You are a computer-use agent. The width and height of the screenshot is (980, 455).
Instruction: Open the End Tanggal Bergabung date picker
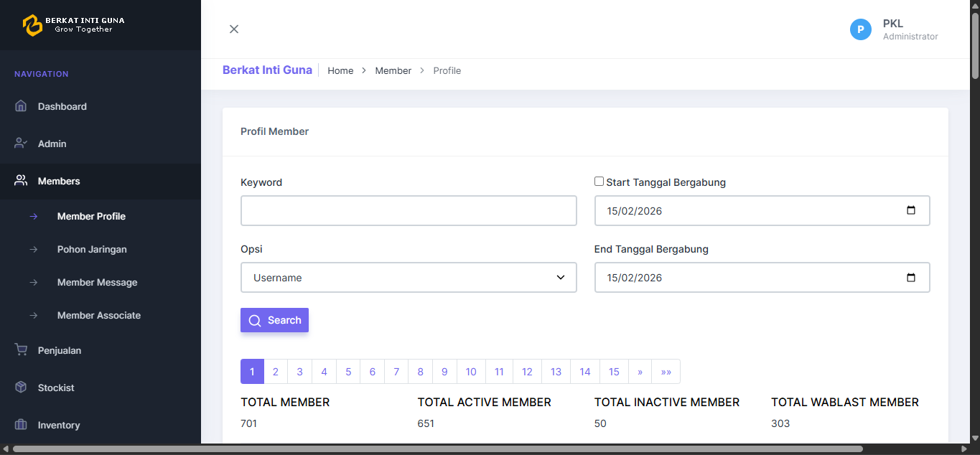(910, 277)
